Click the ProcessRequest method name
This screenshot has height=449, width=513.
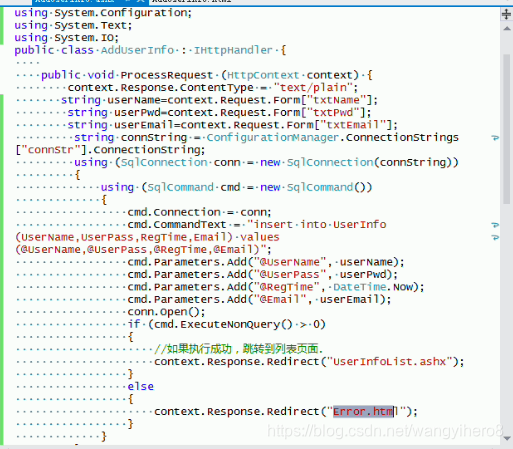[x=167, y=75]
